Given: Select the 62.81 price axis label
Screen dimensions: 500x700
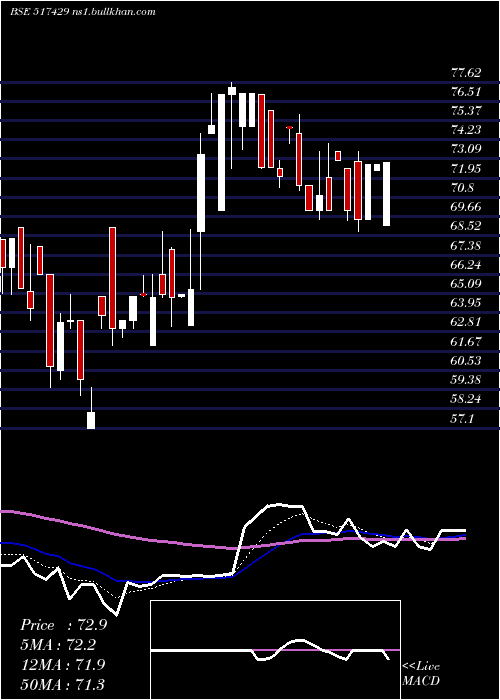Looking at the screenshot, I should click(466, 322).
